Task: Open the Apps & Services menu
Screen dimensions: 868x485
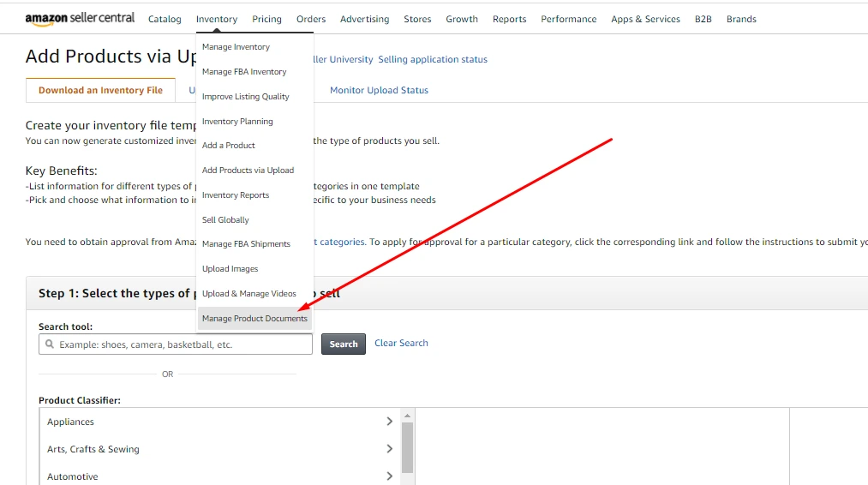Action: [645, 19]
